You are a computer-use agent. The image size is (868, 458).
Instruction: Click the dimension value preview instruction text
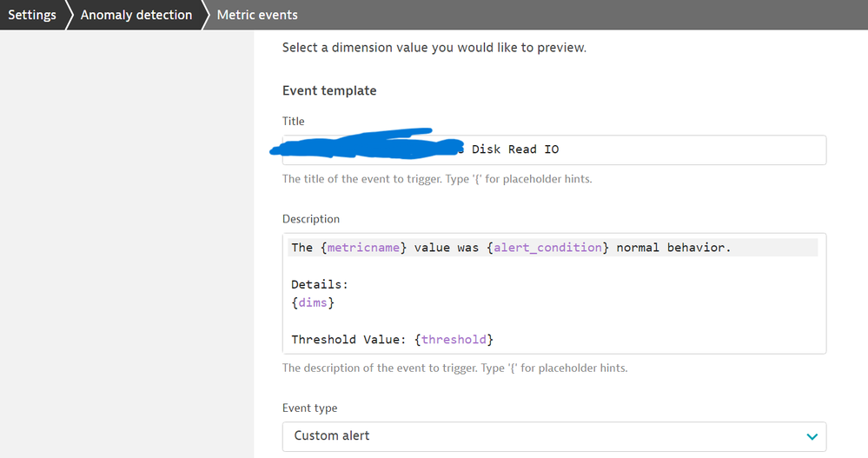[434, 48]
